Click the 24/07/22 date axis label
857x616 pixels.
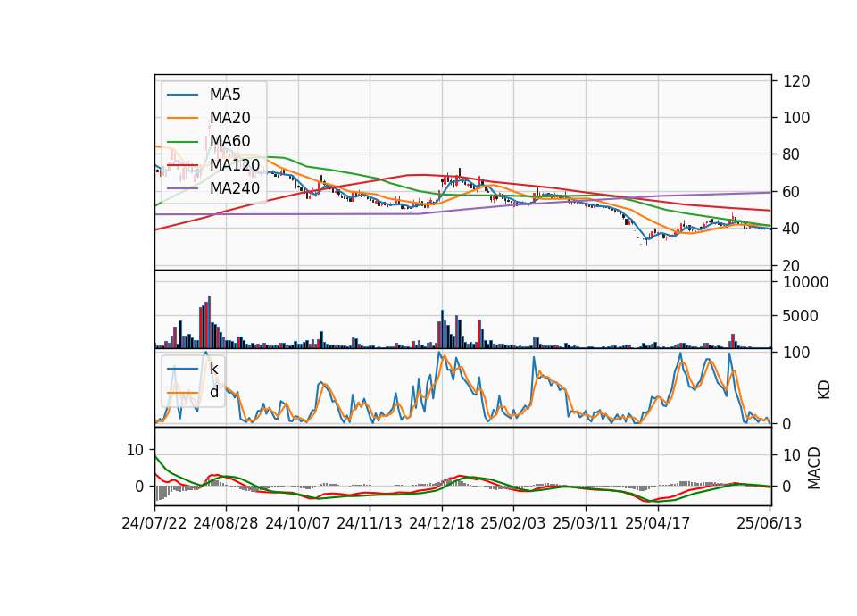(x=154, y=523)
